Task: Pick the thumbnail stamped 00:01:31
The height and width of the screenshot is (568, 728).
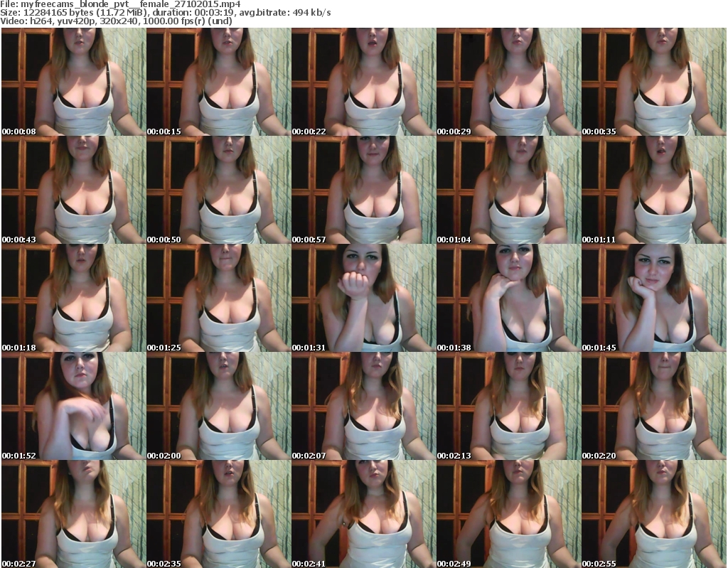Action: [363, 298]
